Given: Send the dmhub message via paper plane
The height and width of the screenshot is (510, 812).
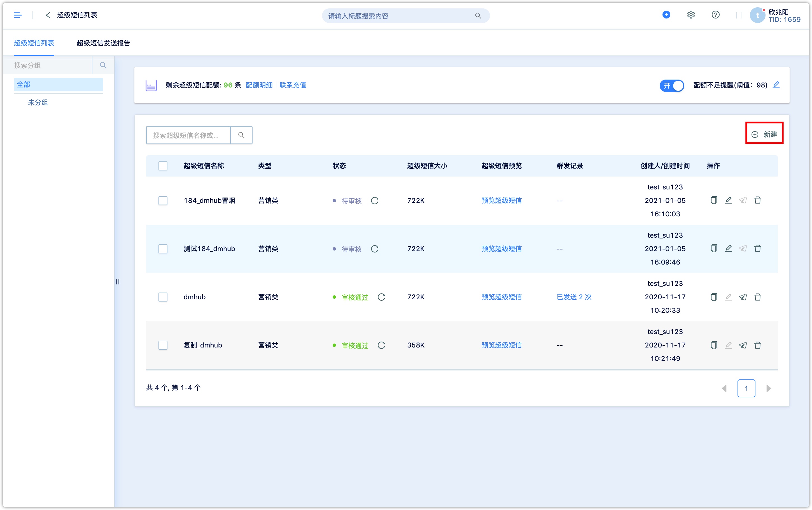Looking at the screenshot, I should click(743, 297).
